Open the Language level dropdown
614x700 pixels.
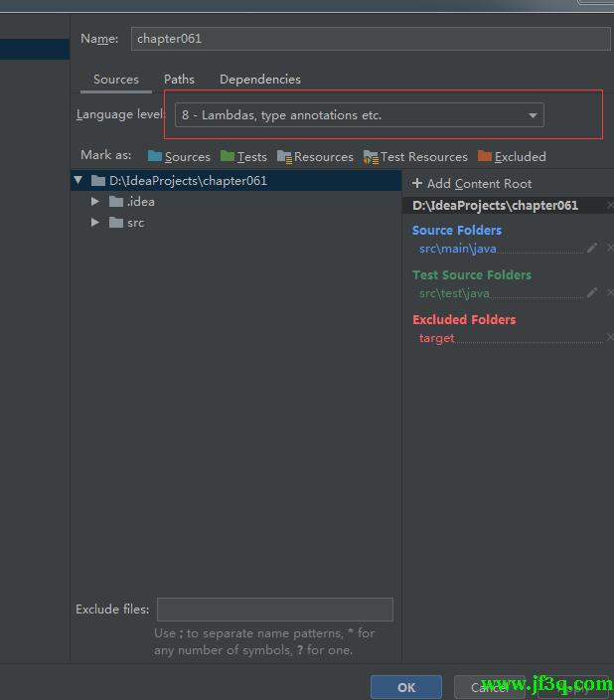point(359,115)
